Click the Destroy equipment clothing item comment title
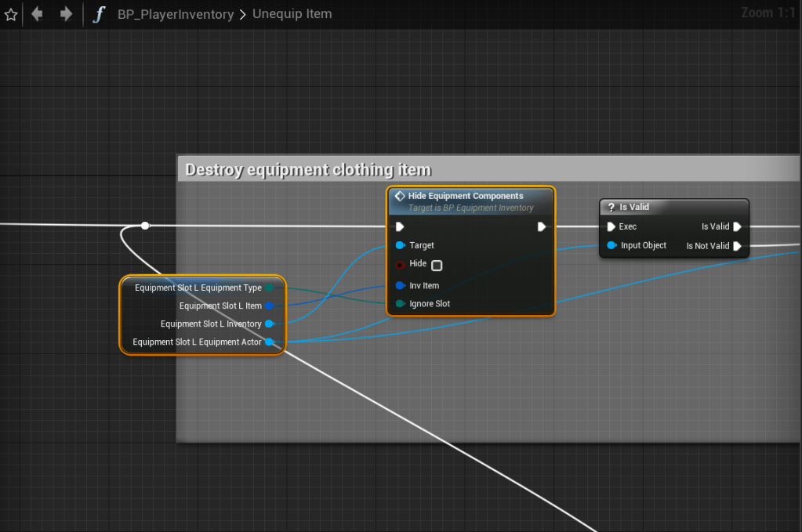Viewport: 802px width, 532px height. coord(308,169)
